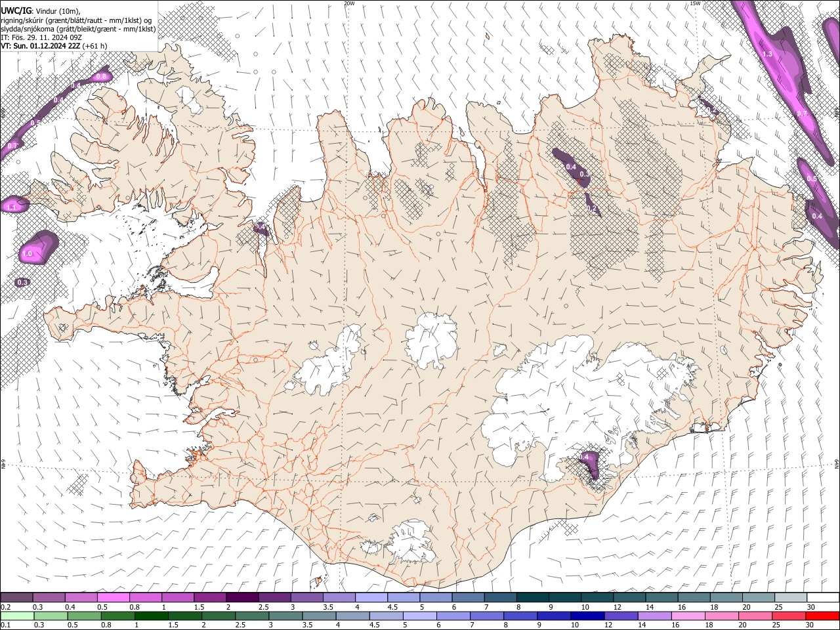Click the 0.4 label at Hrútafjörður inlet
Screen dimensions: 840x630
click(261, 227)
